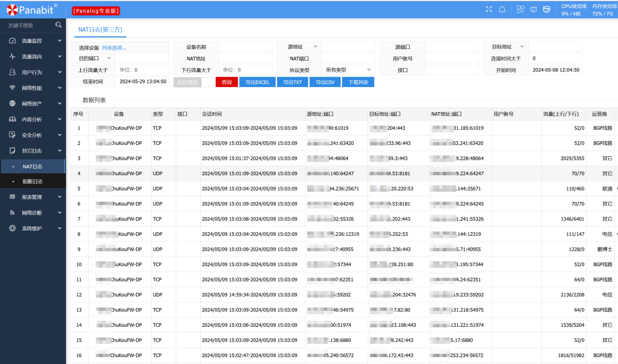Open the monitor chart icon in the header
This screenshot has width=618, height=364.
point(534,10)
